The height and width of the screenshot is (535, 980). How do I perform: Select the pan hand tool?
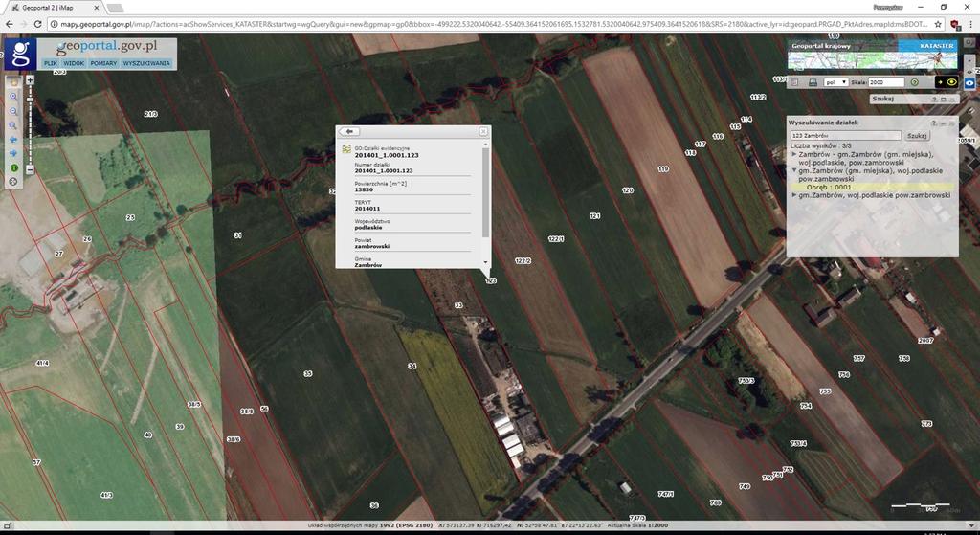click(13, 82)
